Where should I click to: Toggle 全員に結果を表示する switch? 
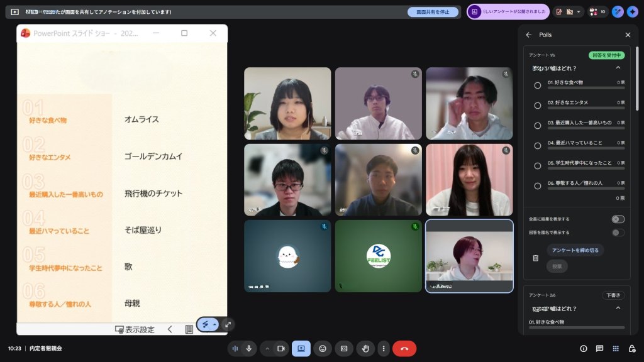(x=618, y=219)
